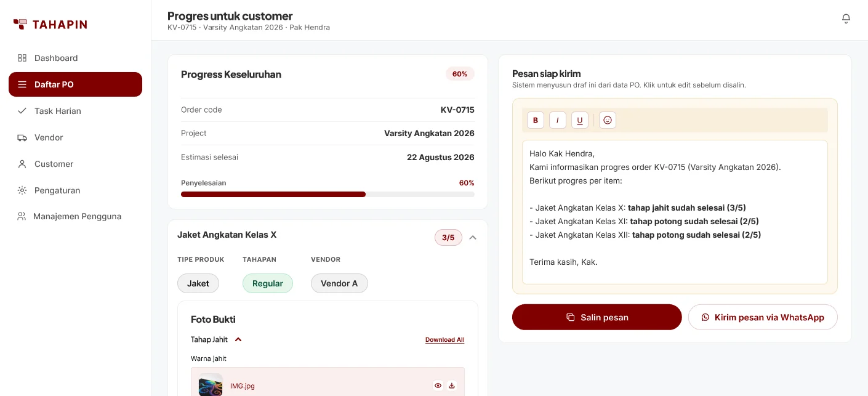Viewport: 868px width, 396px height.
Task: Open Pengaturan settings page
Action: pyautogui.click(x=75, y=190)
